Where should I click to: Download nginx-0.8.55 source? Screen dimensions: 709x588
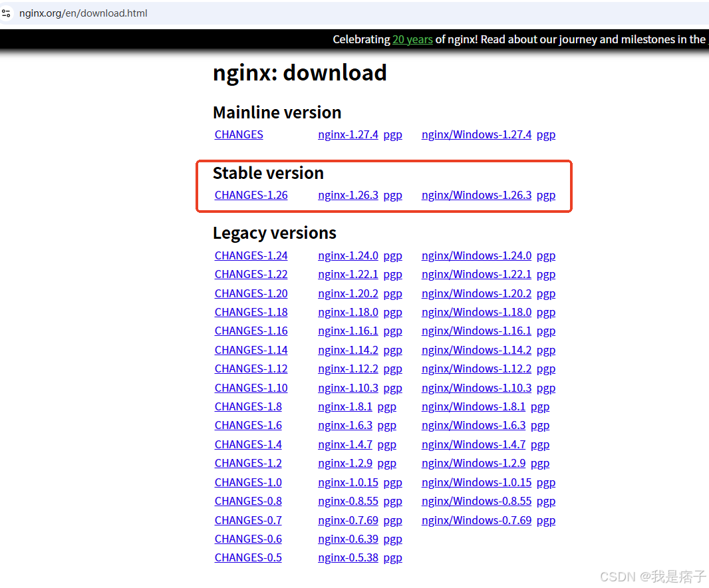click(x=348, y=502)
